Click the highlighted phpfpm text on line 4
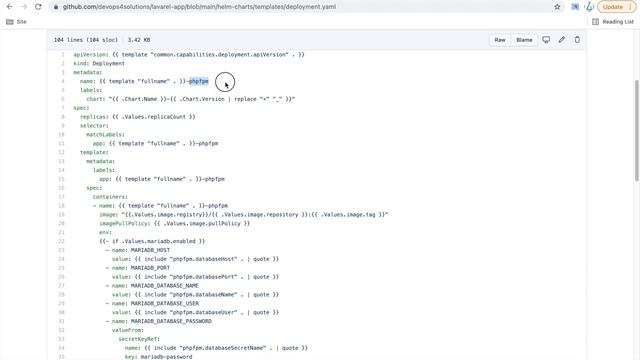Screen dimensions: 640x360 pos(199,81)
